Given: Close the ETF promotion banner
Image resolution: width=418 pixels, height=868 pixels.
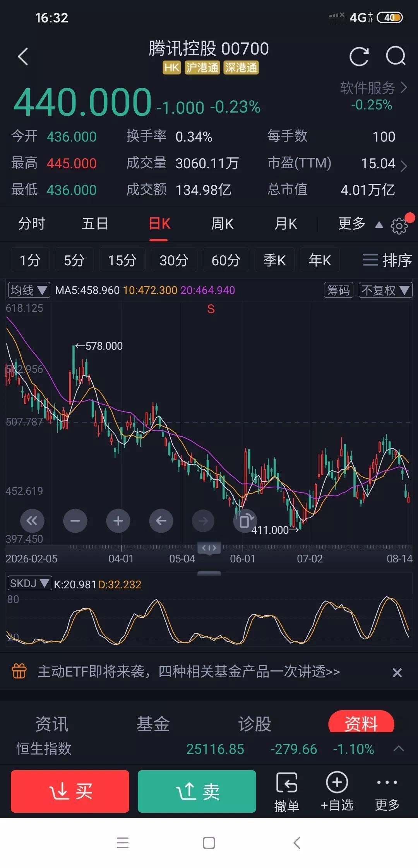Looking at the screenshot, I should coord(397,672).
